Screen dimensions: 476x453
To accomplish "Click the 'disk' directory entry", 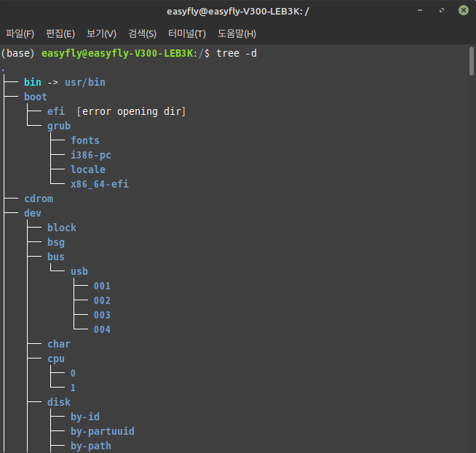I will (x=59, y=402).
